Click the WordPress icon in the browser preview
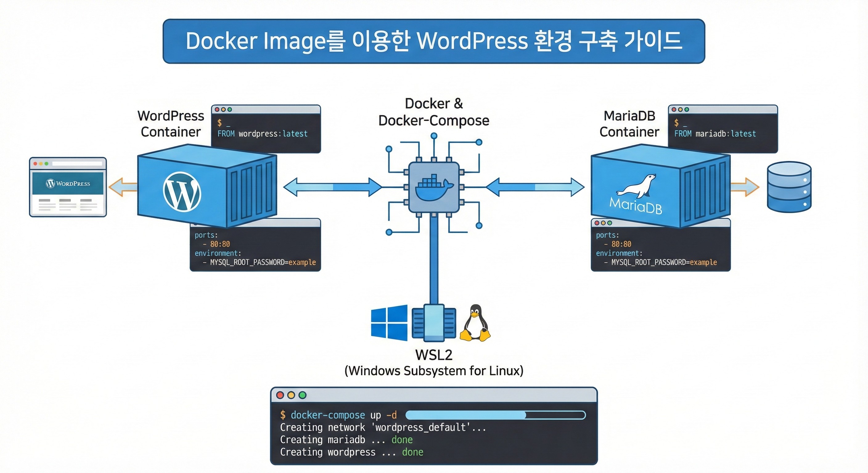 click(51, 184)
